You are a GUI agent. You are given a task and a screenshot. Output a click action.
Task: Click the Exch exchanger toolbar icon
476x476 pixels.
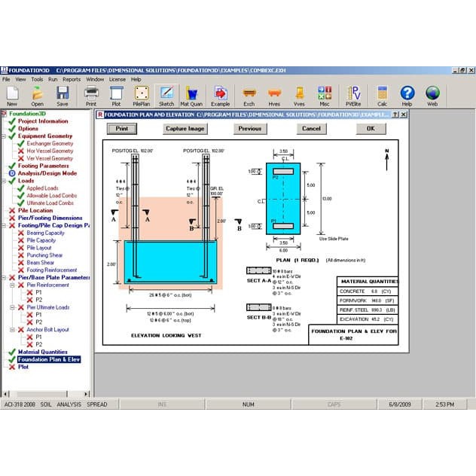click(x=248, y=94)
